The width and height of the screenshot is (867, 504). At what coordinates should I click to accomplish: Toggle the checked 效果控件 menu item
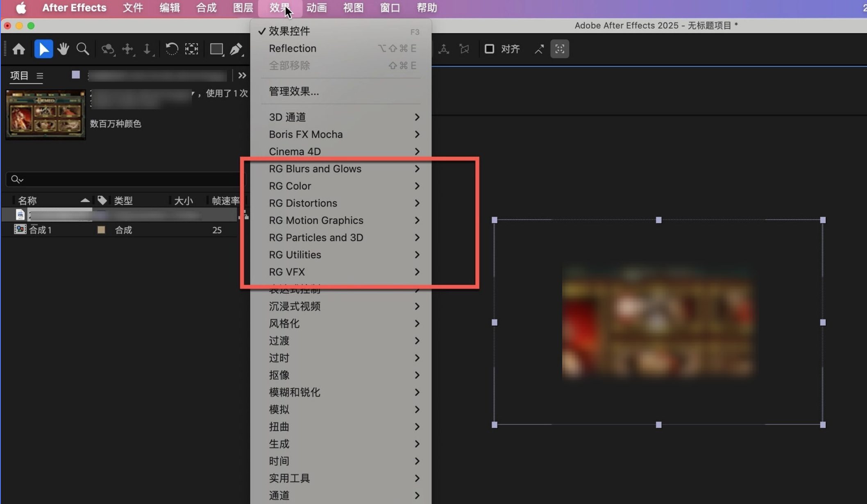click(x=340, y=31)
